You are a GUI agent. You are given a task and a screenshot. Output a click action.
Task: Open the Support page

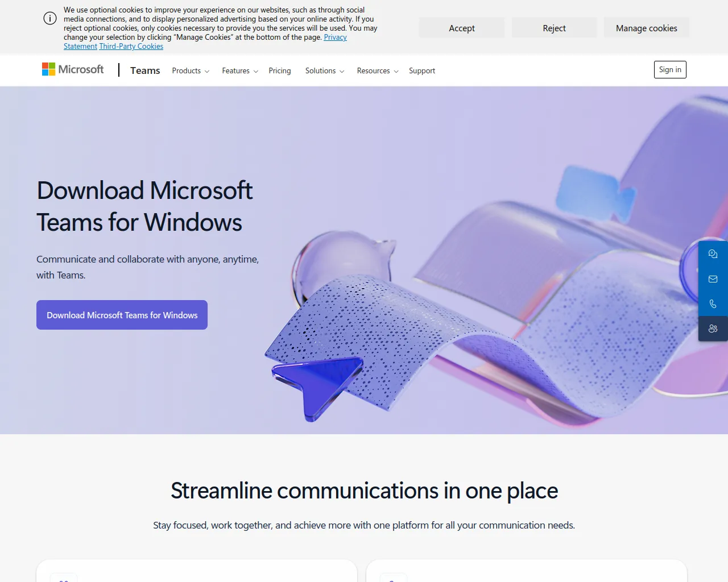(422, 70)
